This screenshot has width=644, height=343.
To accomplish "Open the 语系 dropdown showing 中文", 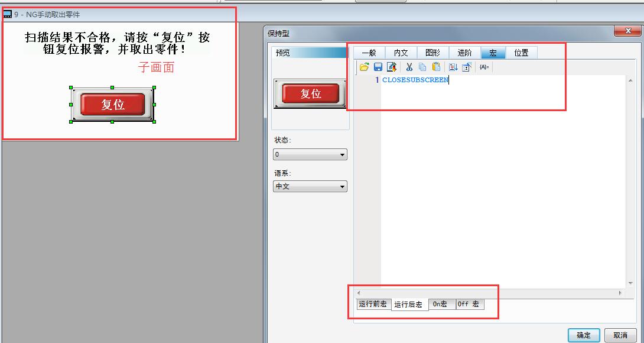I will 310,186.
